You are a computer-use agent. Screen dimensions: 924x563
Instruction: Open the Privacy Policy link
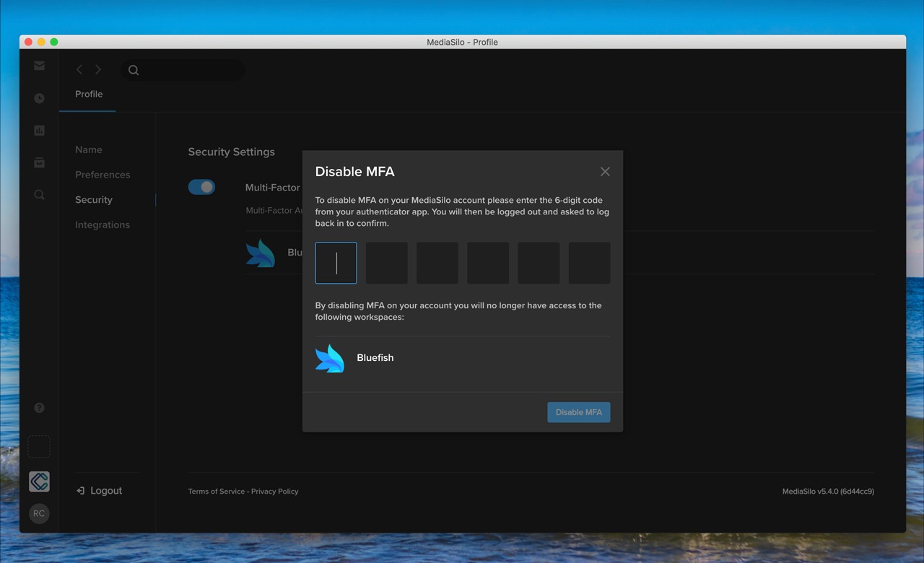274,492
